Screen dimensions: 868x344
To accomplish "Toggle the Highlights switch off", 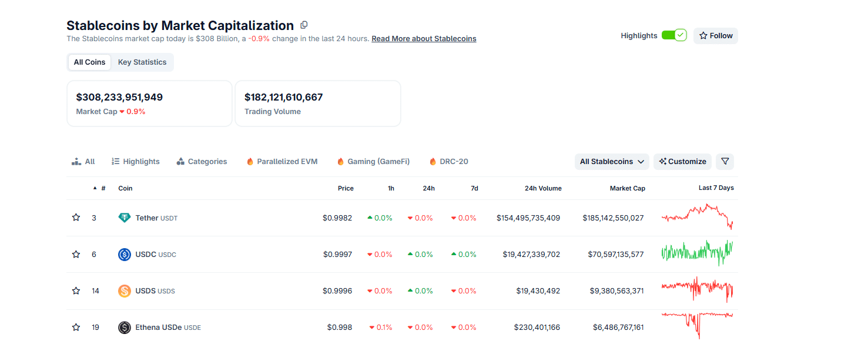I will click(x=673, y=35).
